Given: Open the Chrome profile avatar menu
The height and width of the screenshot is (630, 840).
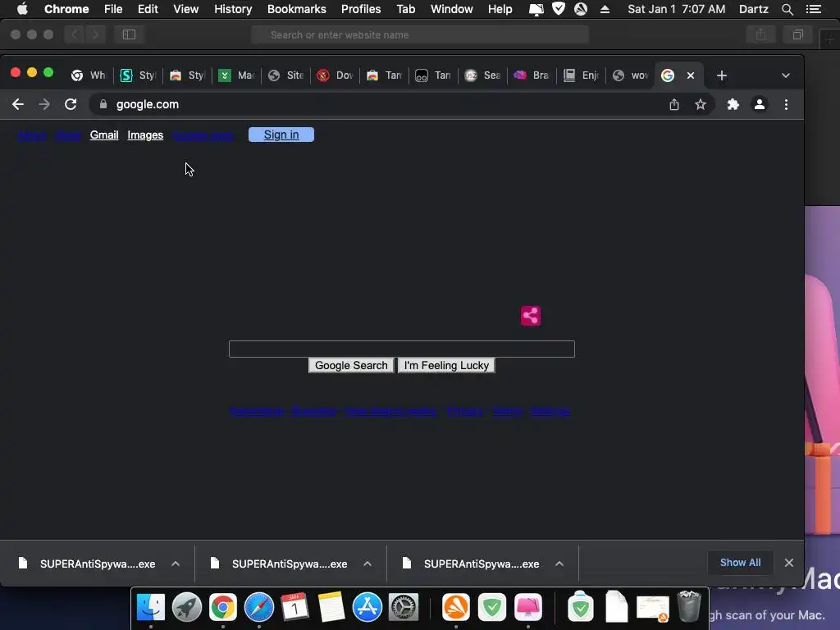Looking at the screenshot, I should click(x=759, y=104).
